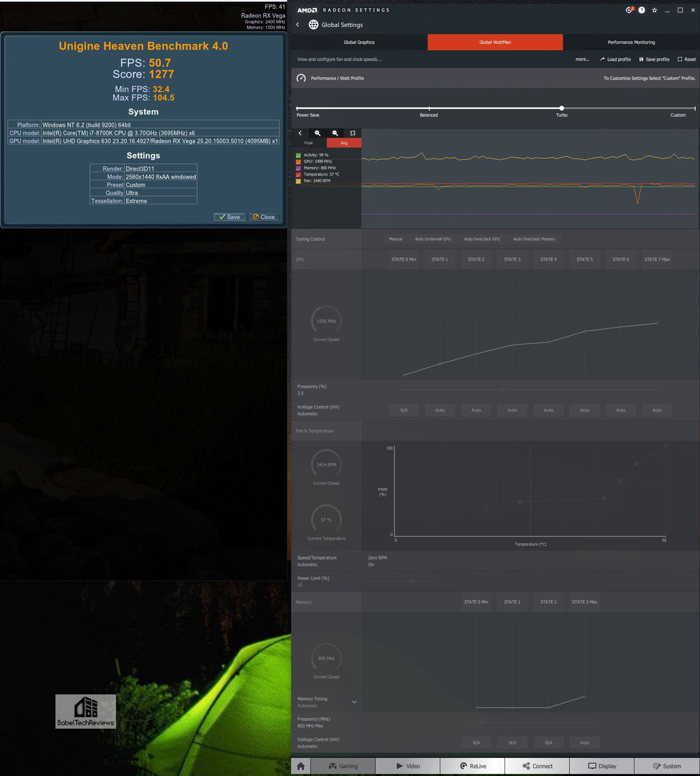Image resolution: width=700 pixels, height=776 pixels.
Task: Select Auto Overclock GPU tuning
Action: tap(482, 239)
